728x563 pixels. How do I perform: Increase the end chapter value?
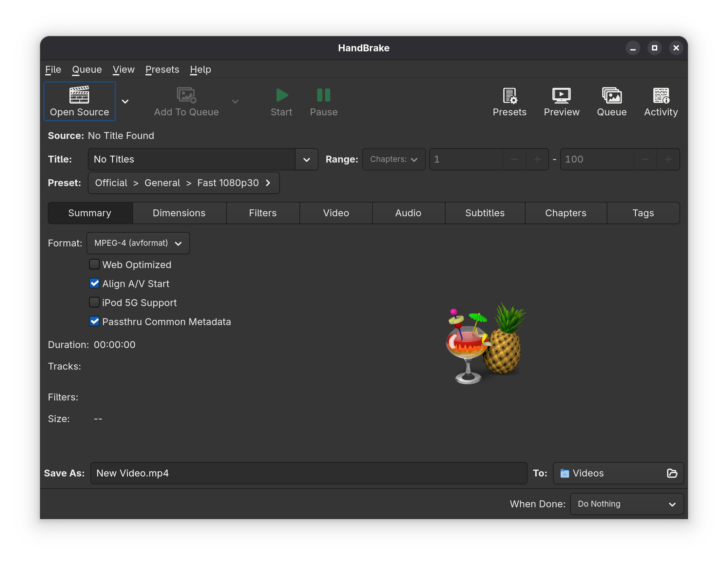point(668,159)
